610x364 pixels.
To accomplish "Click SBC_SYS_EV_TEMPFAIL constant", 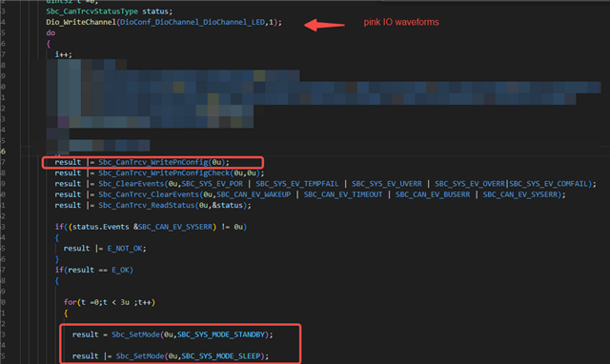I will pyautogui.click(x=296, y=184).
